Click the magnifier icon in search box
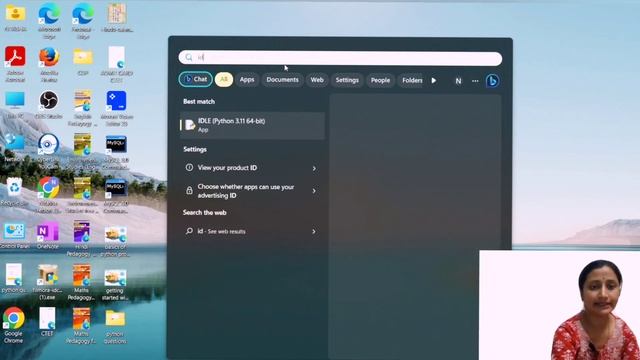Image resolution: width=640 pixels, height=360 pixels. click(189, 58)
